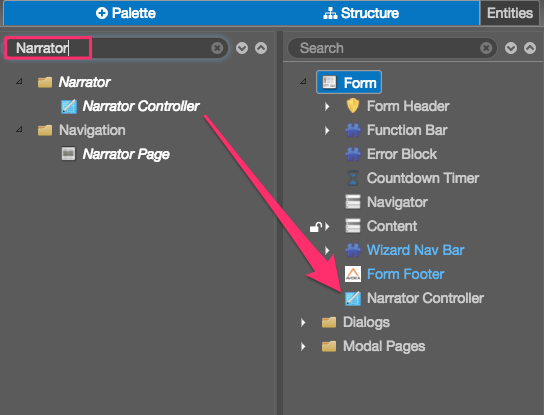Switch to the Entities tab
544x415 pixels.
pos(510,13)
